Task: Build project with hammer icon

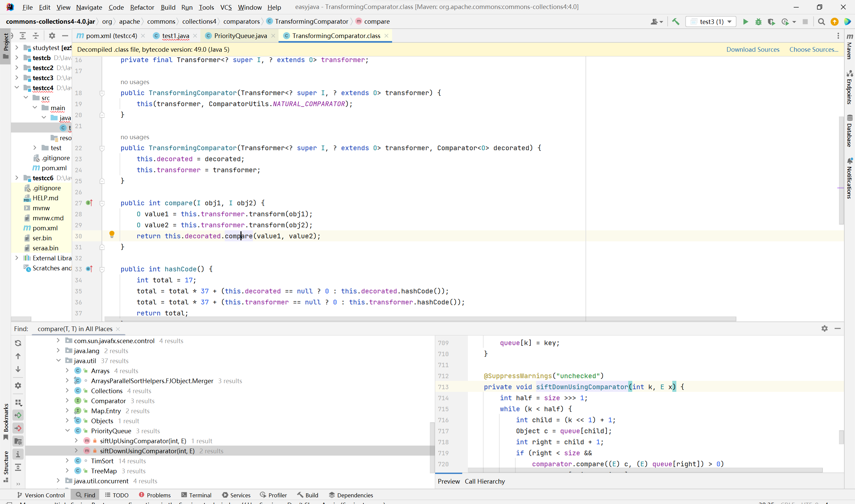Action: tap(676, 22)
